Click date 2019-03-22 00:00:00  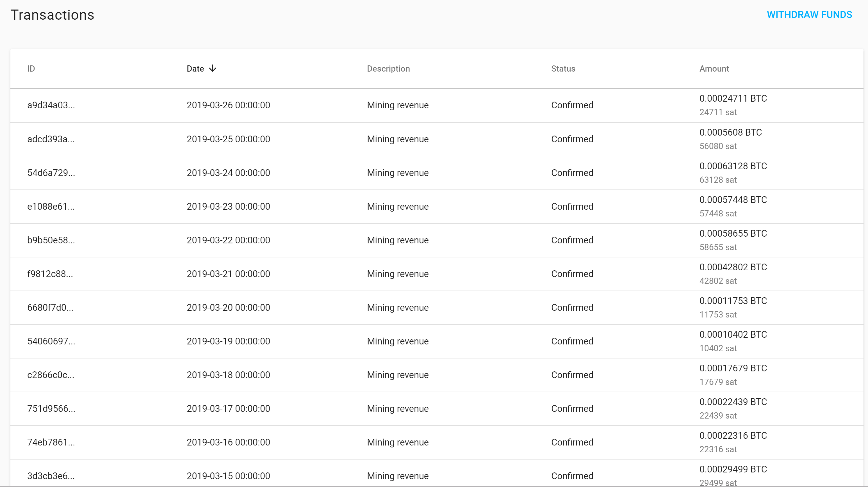(228, 240)
